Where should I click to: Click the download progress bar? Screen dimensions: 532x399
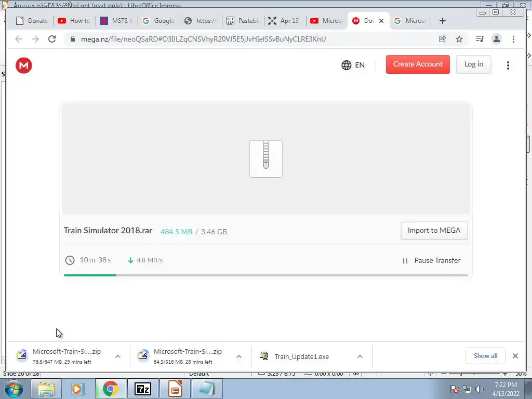(265, 275)
